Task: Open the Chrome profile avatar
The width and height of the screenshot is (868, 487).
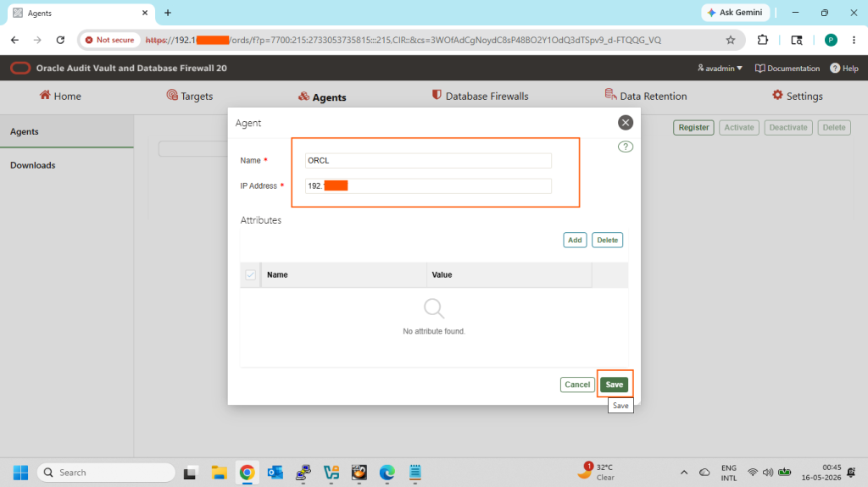Action: tap(831, 40)
